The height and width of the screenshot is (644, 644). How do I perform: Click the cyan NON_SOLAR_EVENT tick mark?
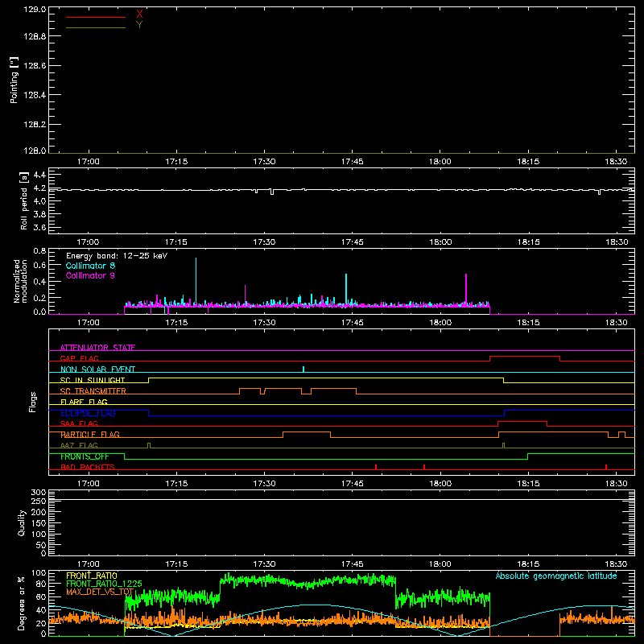(303, 369)
